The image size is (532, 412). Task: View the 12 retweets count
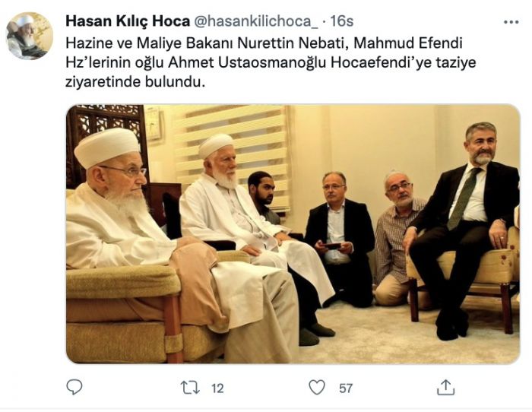click(217, 388)
